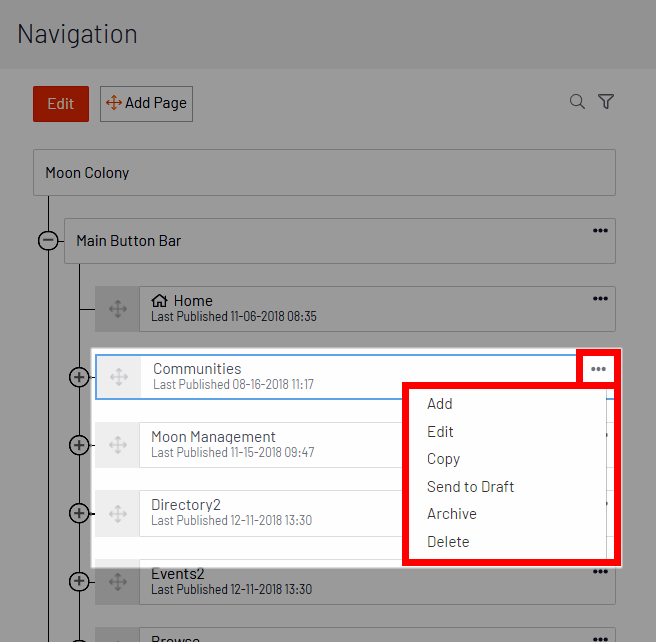Click the move handle beside Directory2

(x=118, y=514)
